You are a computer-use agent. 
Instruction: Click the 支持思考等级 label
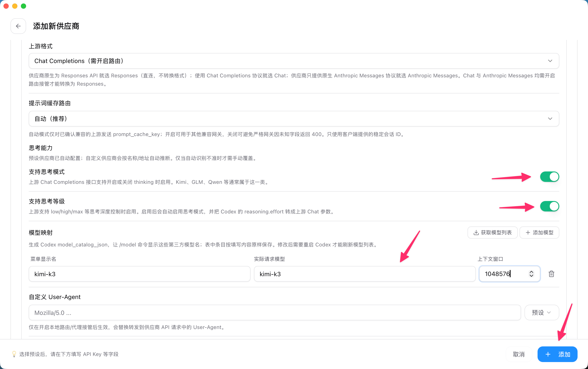[47, 201]
